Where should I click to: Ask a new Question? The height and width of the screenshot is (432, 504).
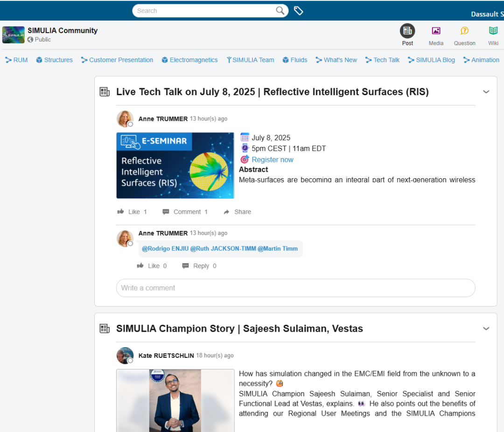coord(464,35)
